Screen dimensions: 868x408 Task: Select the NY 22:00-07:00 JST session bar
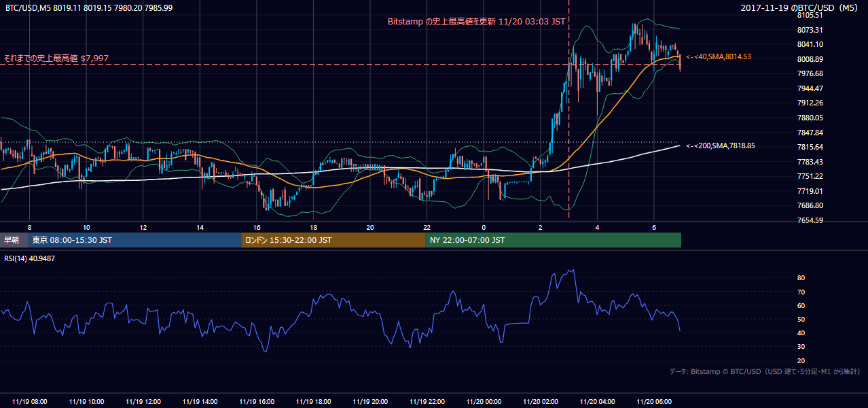pos(554,240)
